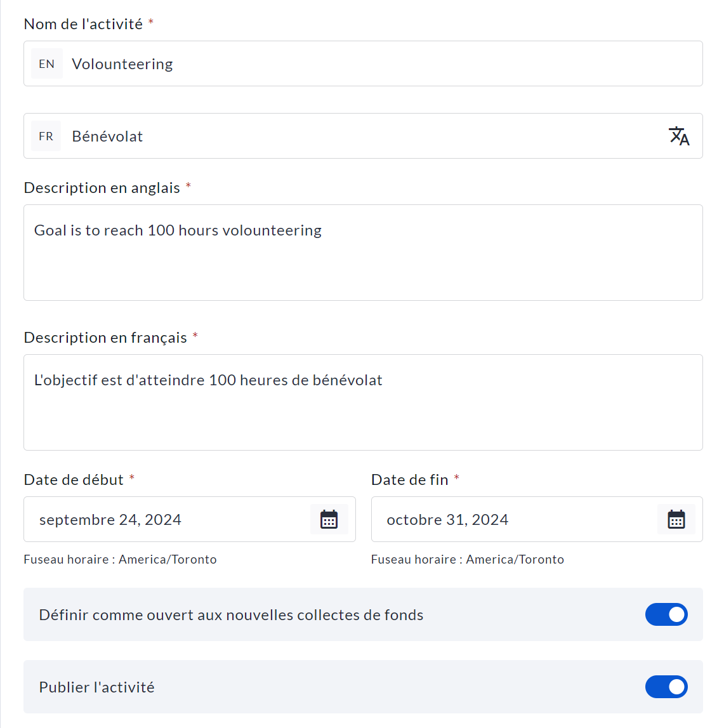Open the septembre 24, 2024 date picker field
This screenshot has height=728, width=724.
tap(165, 519)
